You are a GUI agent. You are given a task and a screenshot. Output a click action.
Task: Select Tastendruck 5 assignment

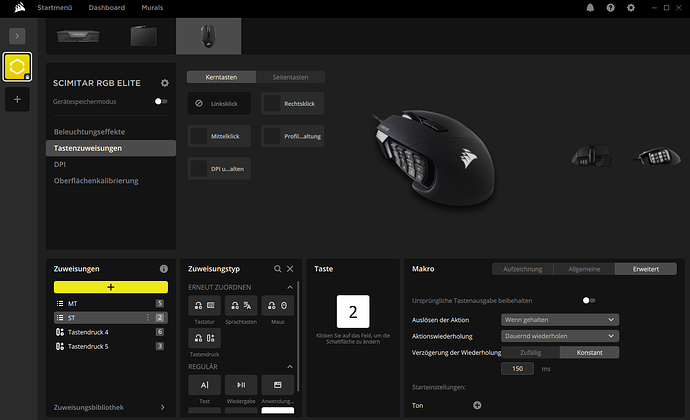click(x=111, y=346)
